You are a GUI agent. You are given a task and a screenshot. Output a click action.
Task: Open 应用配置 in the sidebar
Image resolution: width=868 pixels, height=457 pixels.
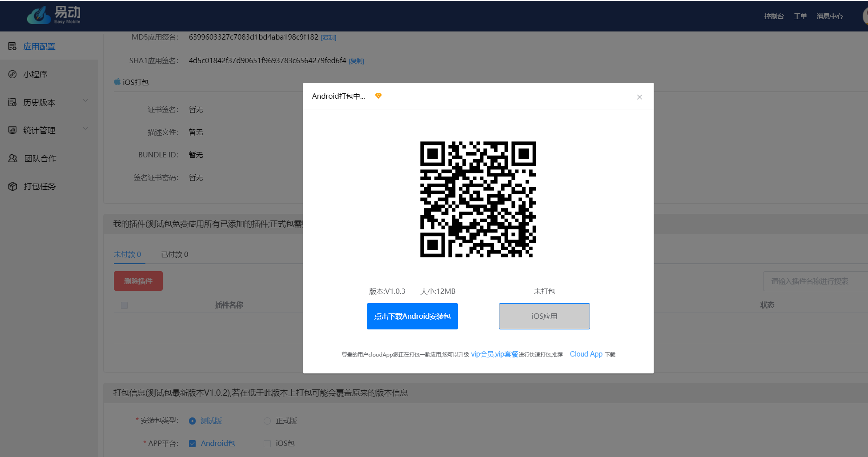click(x=39, y=47)
